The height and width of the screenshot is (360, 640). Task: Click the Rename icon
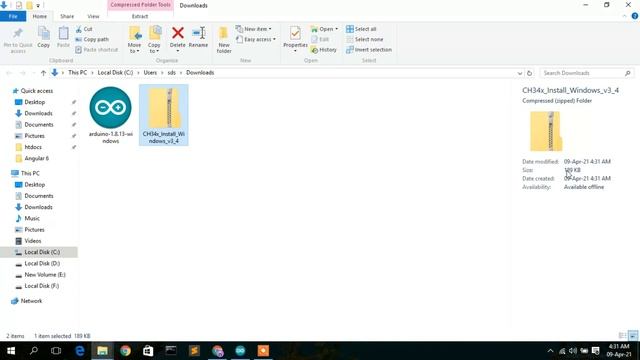(198, 33)
